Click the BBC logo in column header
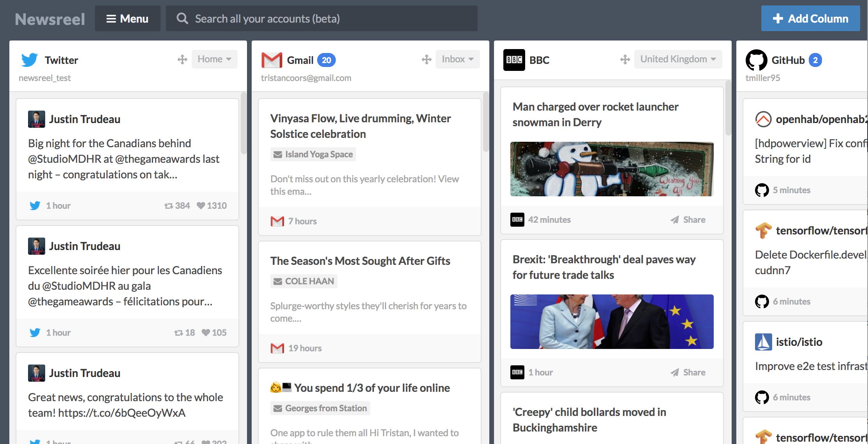Image resolution: width=868 pixels, height=444 pixels. 514,60
